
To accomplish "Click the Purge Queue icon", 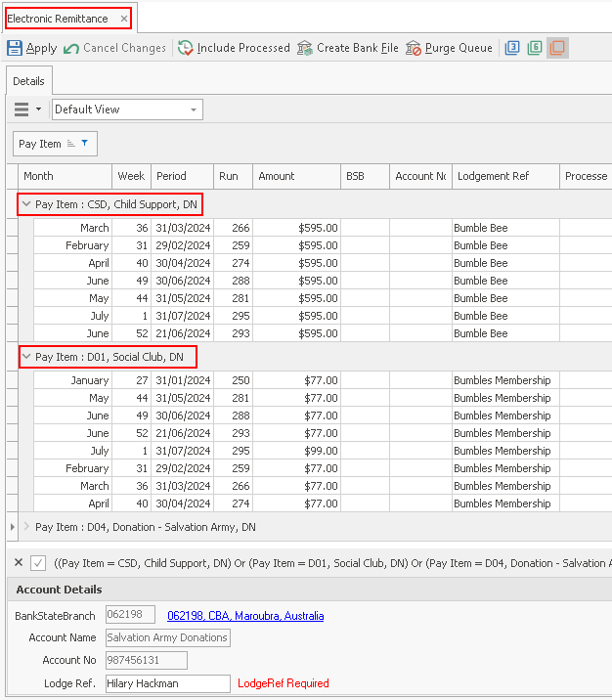I will point(414,48).
